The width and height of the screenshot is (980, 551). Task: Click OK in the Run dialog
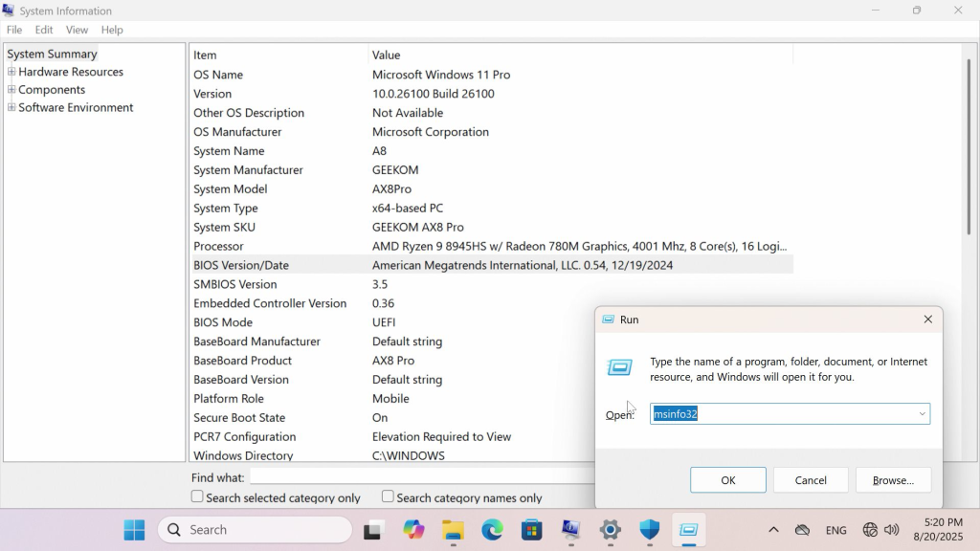tap(728, 480)
